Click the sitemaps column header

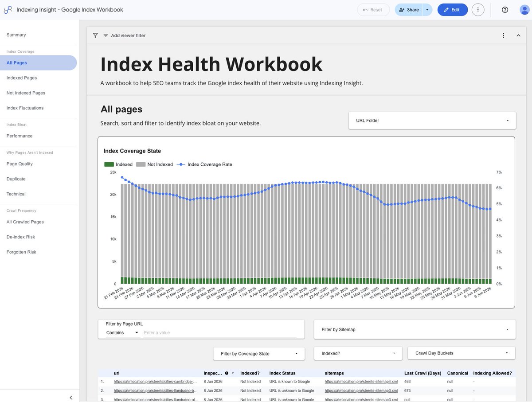pos(334,373)
